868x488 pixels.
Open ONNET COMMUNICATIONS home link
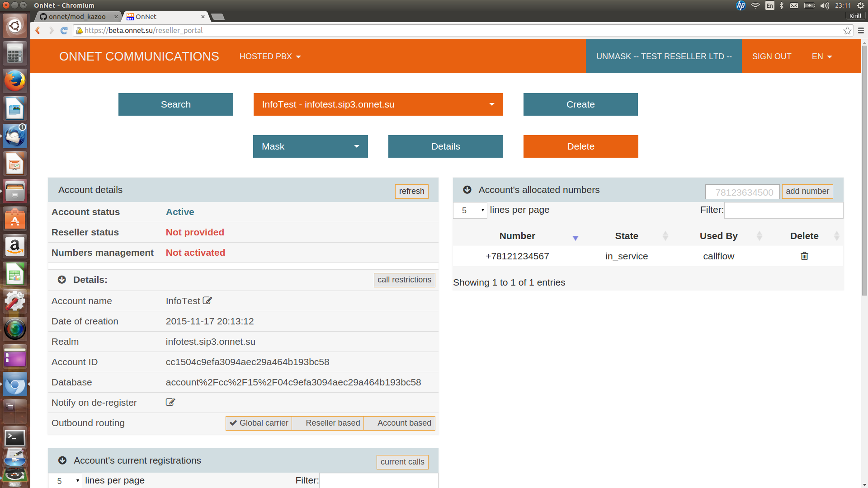point(139,56)
